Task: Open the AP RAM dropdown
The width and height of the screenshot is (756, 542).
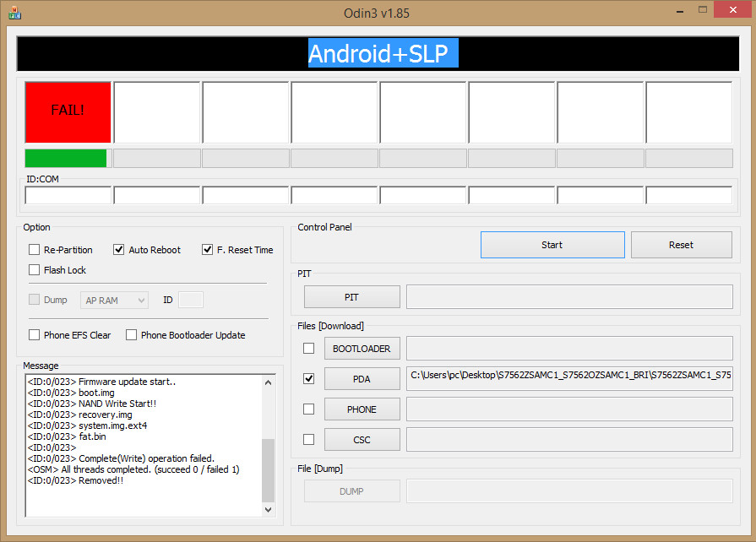Action: tap(114, 301)
